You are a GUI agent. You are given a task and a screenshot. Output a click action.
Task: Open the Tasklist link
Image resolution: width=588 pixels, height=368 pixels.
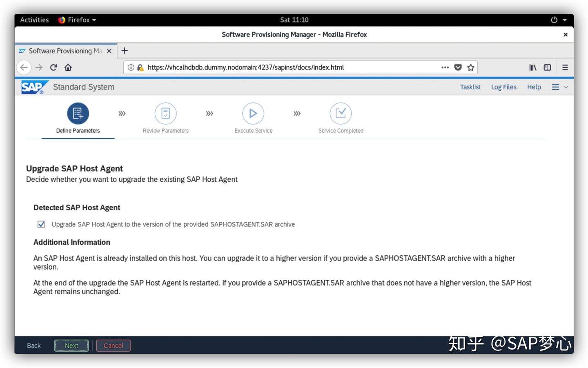pos(470,87)
